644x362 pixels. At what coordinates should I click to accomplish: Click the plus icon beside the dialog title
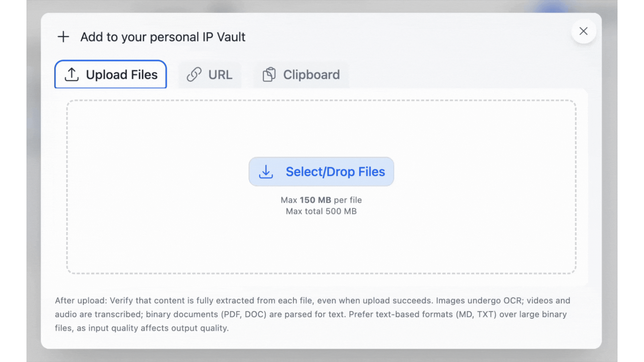[63, 37]
